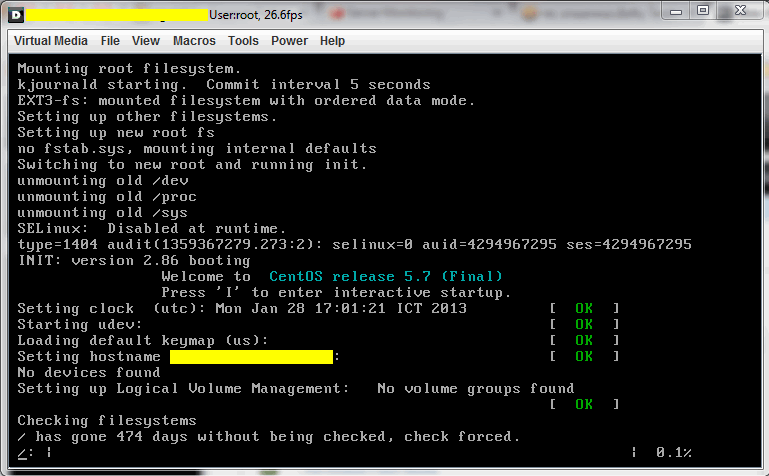Image resolution: width=769 pixels, height=476 pixels.
Task: Click the 'No volume groups found' text
Action: click(x=476, y=389)
